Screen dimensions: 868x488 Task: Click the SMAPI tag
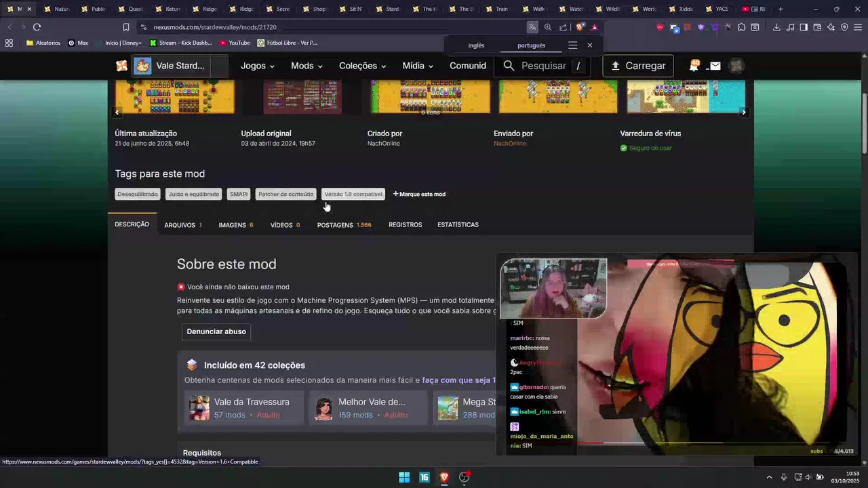tap(239, 194)
